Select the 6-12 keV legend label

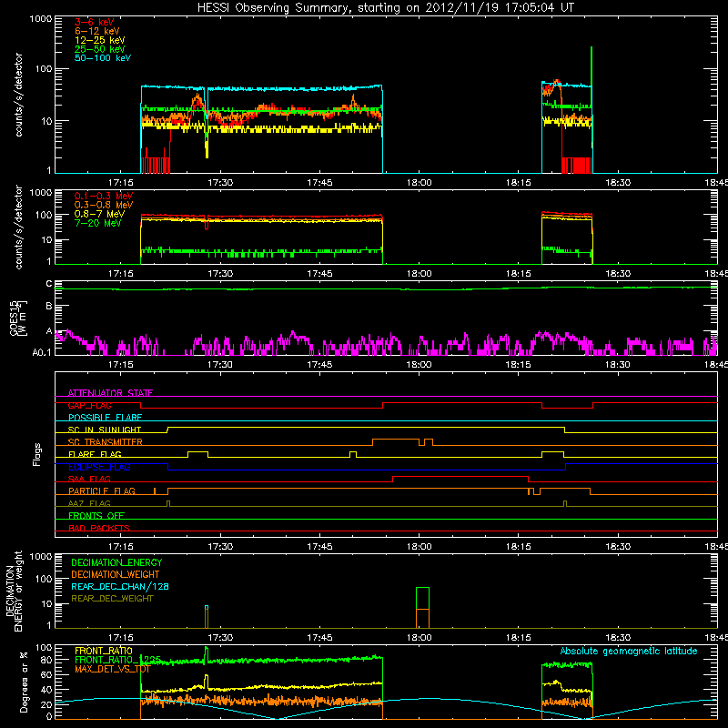97,31
